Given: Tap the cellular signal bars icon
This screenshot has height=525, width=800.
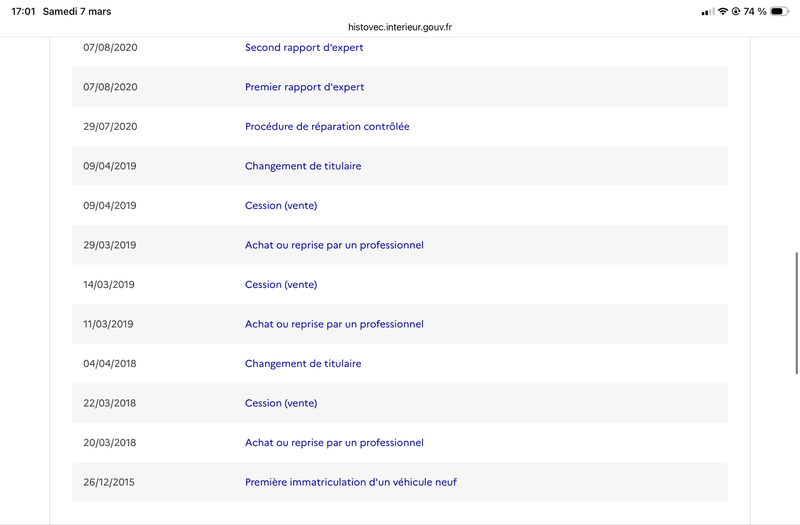Looking at the screenshot, I should click(708, 11).
